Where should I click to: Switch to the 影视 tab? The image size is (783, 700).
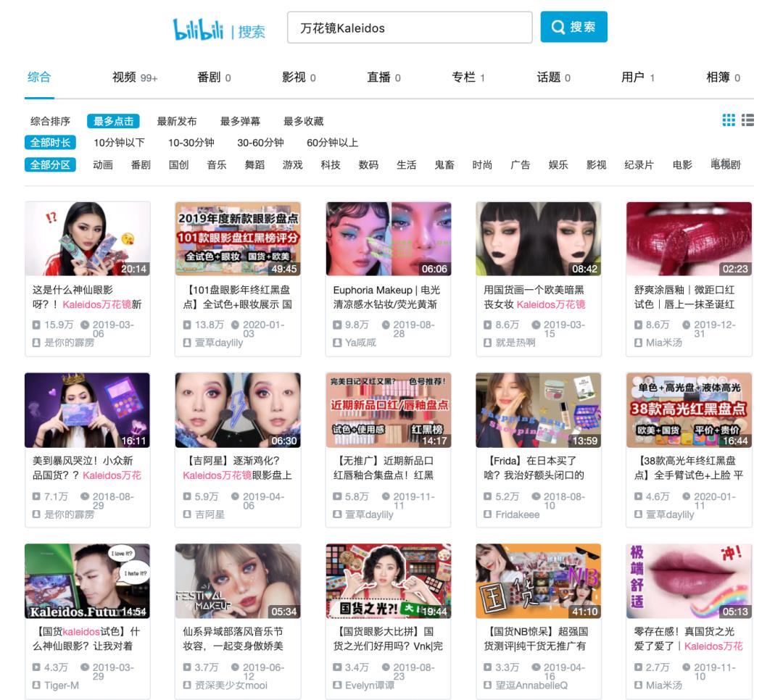pyautogui.click(x=299, y=78)
